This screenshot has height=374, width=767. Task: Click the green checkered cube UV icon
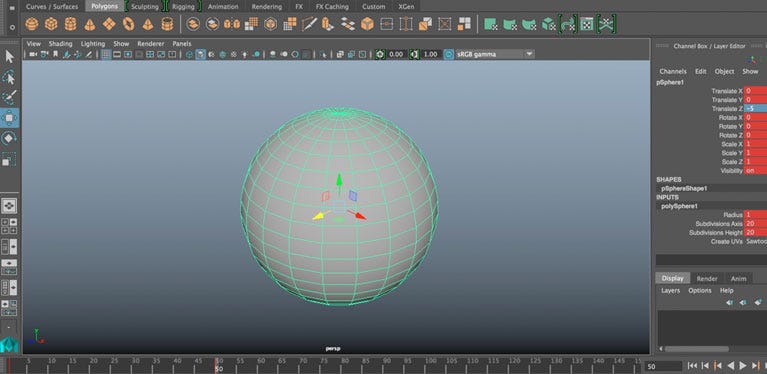[x=549, y=24]
